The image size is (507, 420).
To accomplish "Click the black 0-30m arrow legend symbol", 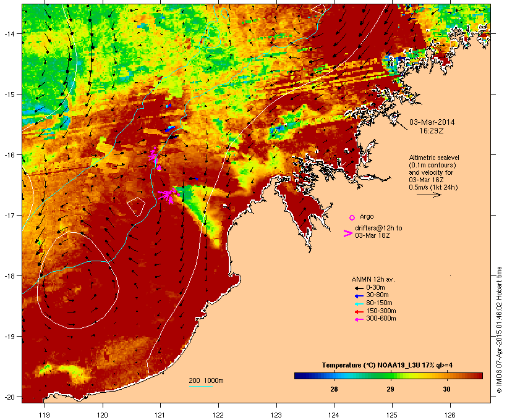I will (x=359, y=288).
